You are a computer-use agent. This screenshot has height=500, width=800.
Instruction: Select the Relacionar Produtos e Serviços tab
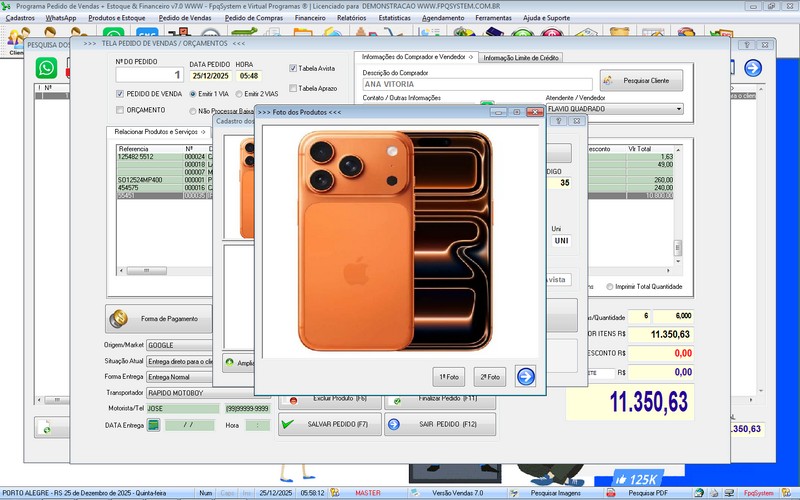click(159, 132)
